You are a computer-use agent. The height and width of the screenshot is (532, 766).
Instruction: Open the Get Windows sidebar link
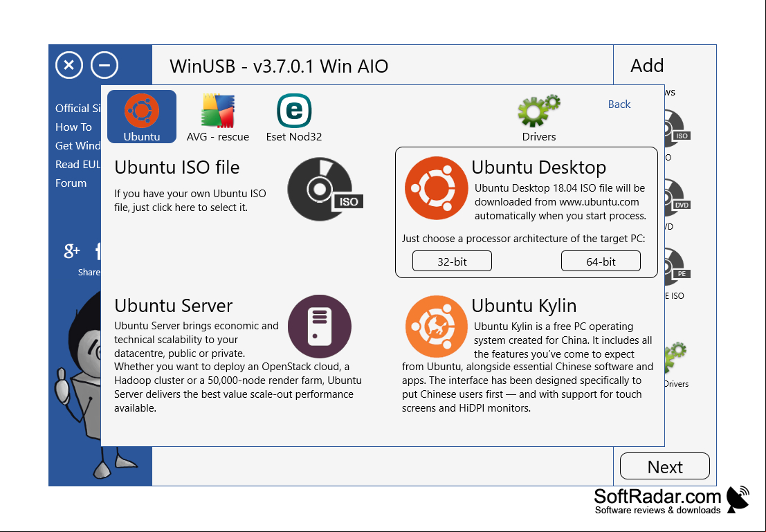(x=78, y=145)
